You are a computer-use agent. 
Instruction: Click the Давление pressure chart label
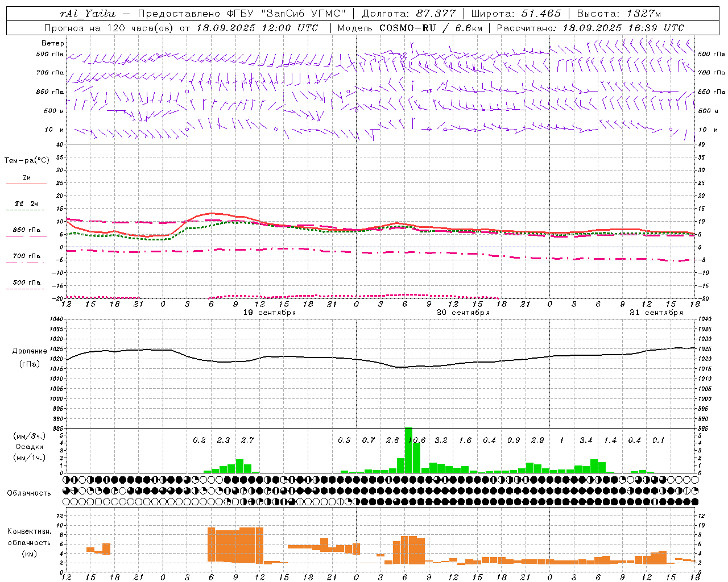30,351
